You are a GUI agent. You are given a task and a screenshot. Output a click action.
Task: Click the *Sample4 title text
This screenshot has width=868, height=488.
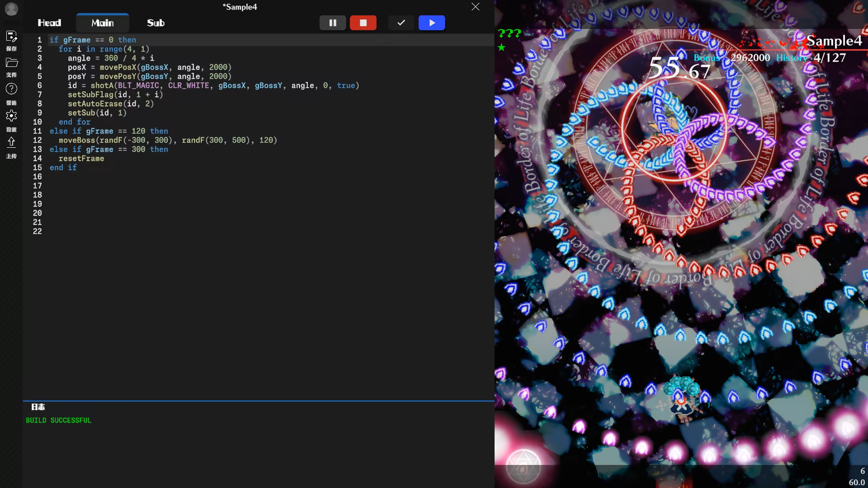pyautogui.click(x=240, y=7)
